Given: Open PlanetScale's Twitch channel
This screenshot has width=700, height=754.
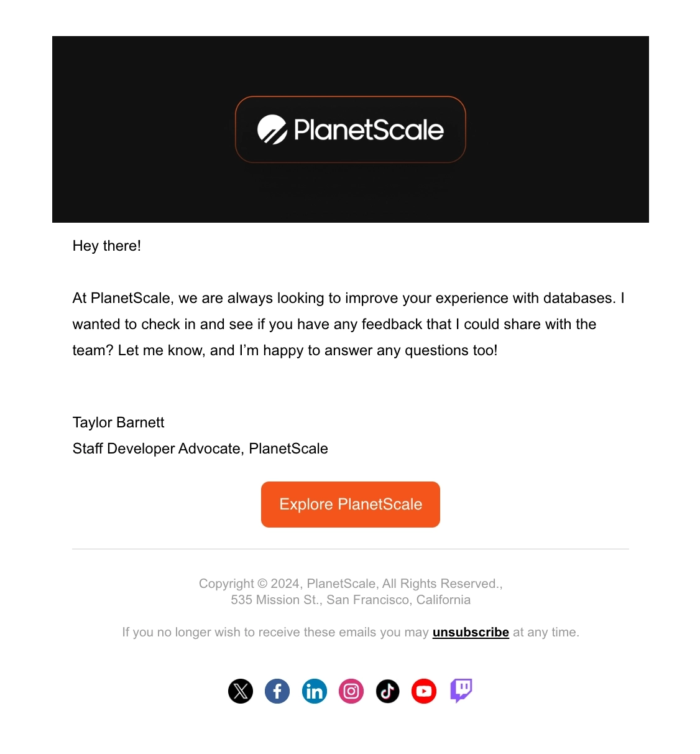Looking at the screenshot, I should pos(460,691).
